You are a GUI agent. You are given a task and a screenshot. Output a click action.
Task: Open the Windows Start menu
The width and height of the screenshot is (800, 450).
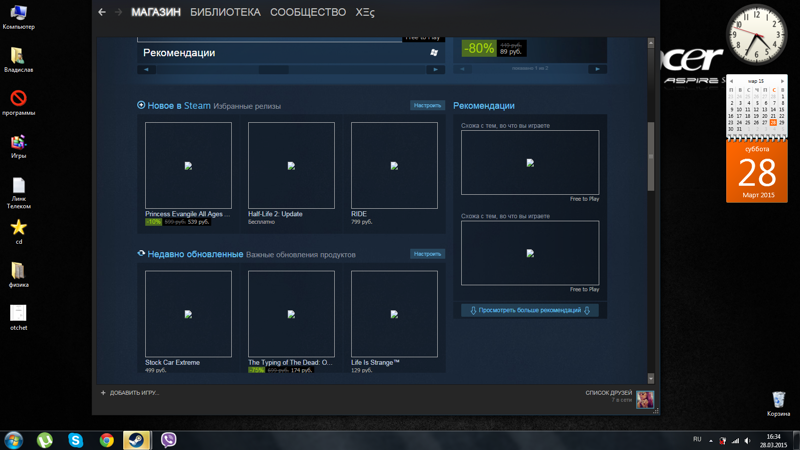point(14,440)
